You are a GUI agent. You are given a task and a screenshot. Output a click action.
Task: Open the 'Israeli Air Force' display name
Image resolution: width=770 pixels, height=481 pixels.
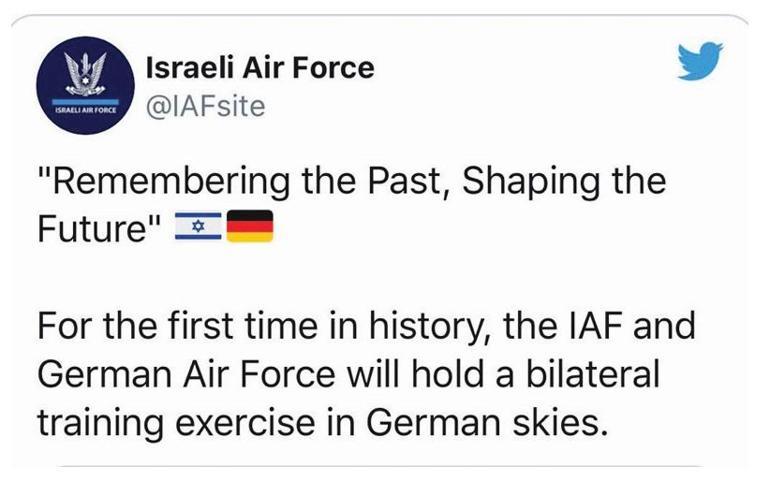click(x=259, y=68)
